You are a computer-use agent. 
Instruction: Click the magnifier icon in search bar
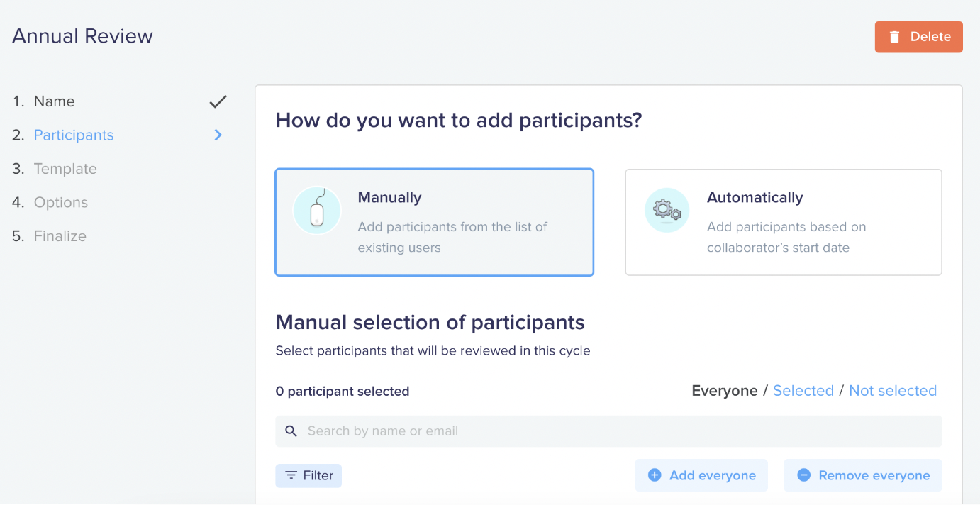pos(291,431)
